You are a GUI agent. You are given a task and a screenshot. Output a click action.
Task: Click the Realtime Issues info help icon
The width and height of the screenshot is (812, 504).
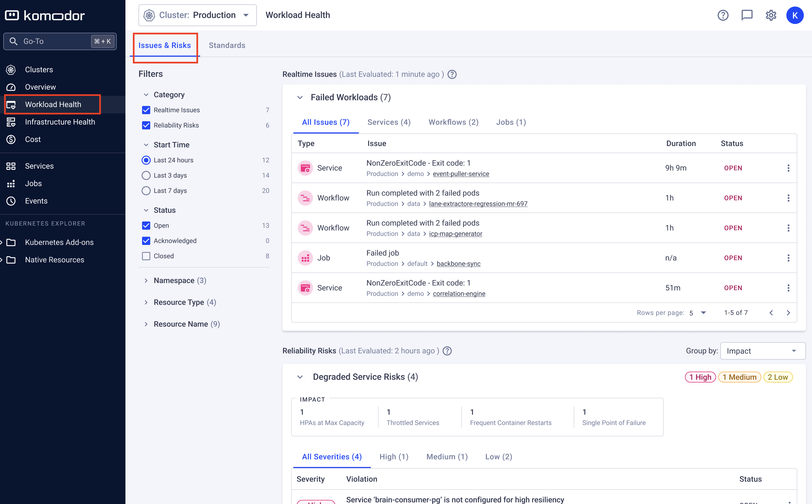coord(452,74)
